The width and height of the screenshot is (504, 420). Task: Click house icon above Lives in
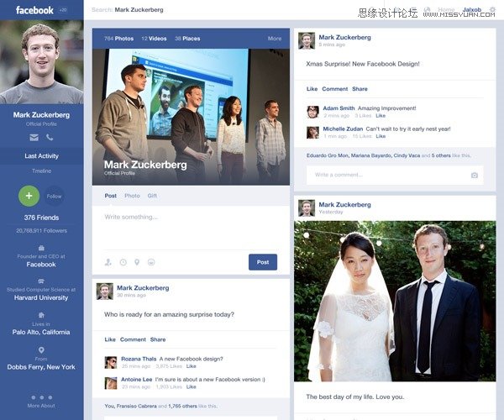coord(41,315)
